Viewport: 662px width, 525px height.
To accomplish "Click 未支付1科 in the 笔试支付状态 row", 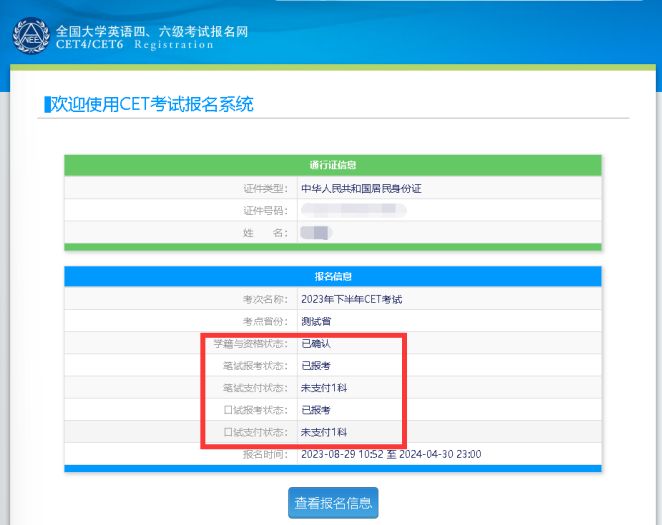I will (x=324, y=388).
